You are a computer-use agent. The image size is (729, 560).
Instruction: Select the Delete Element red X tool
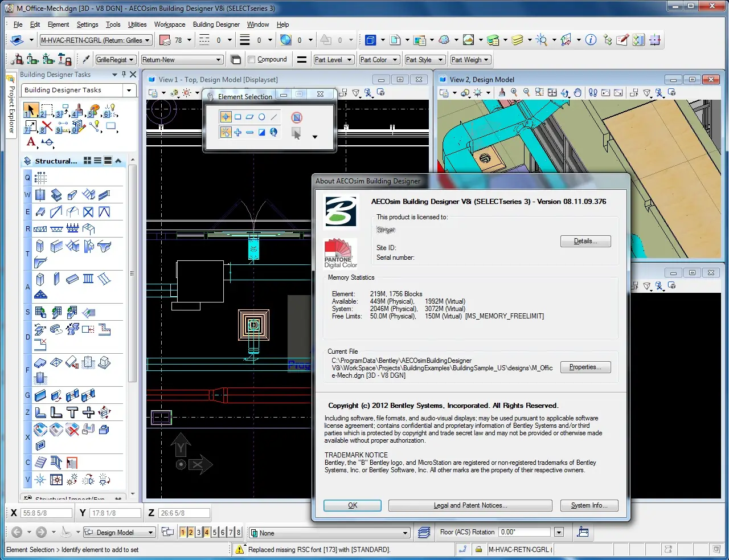click(47, 126)
